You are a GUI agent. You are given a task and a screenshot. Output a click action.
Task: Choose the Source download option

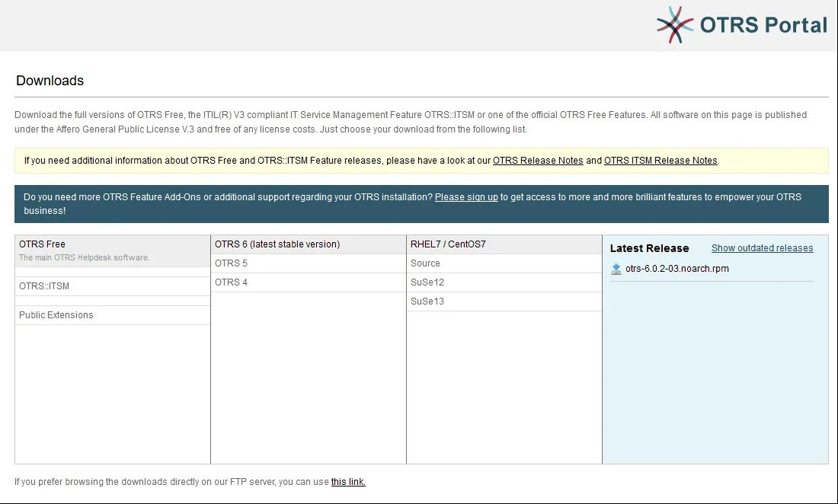pos(424,263)
